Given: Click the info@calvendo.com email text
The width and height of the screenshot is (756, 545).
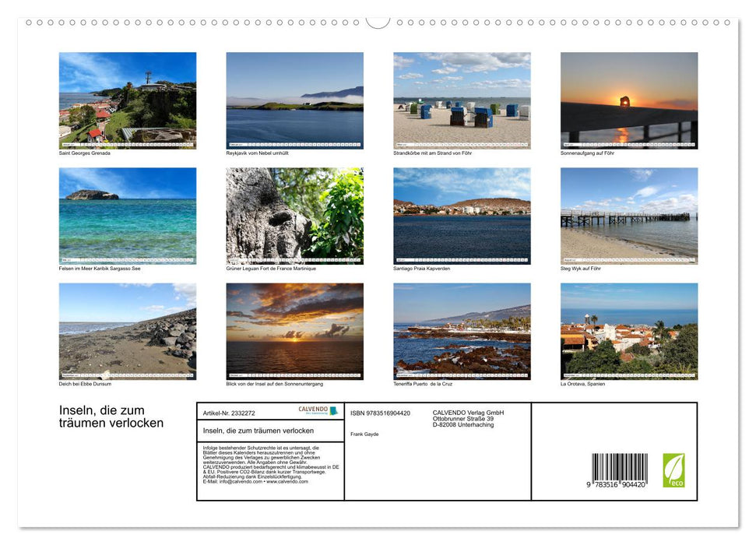Looking at the screenshot, I should point(241,481).
